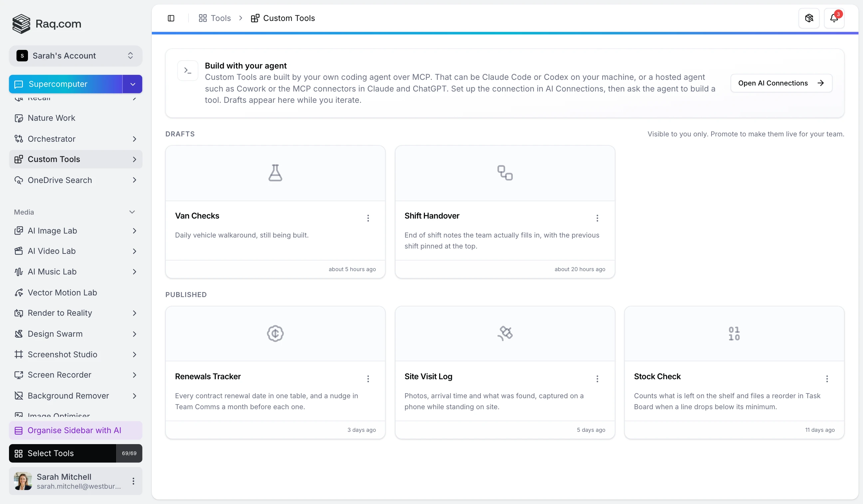Click the Screenshot Studio frame icon
Image resolution: width=863 pixels, height=504 pixels.
point(19,355)
